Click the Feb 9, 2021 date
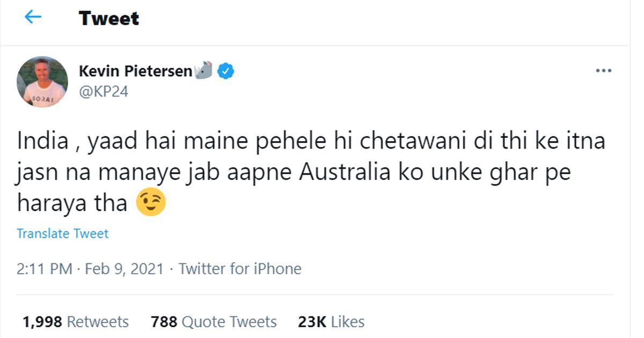 (x=124, y=269)
